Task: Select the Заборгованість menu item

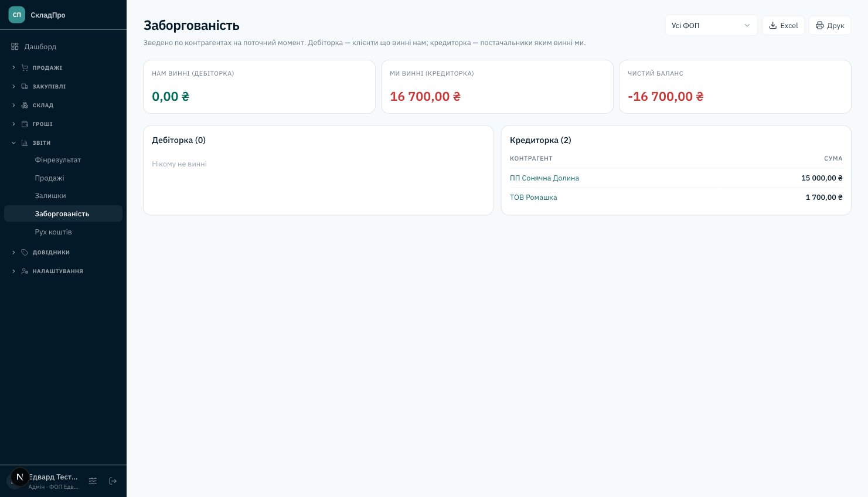Action: pyautogui.click(x=63, y=213)
